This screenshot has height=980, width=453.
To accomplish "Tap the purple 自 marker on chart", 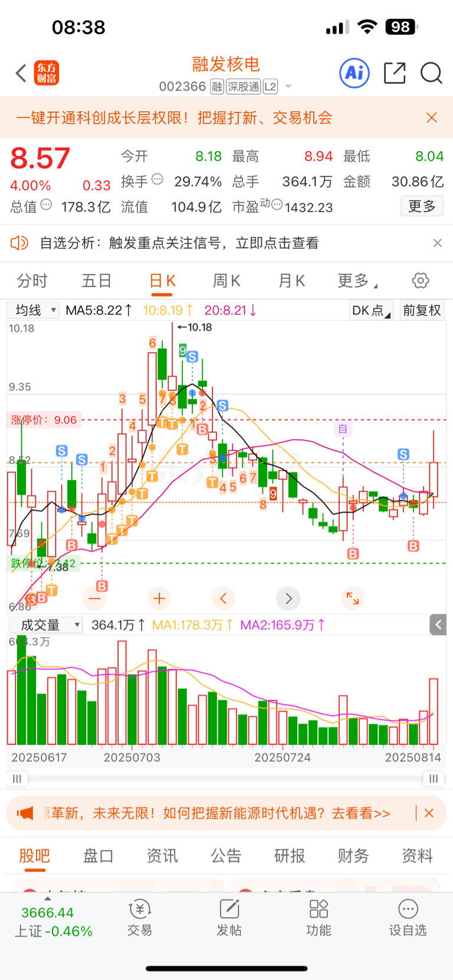I will (x=343, y=429).
